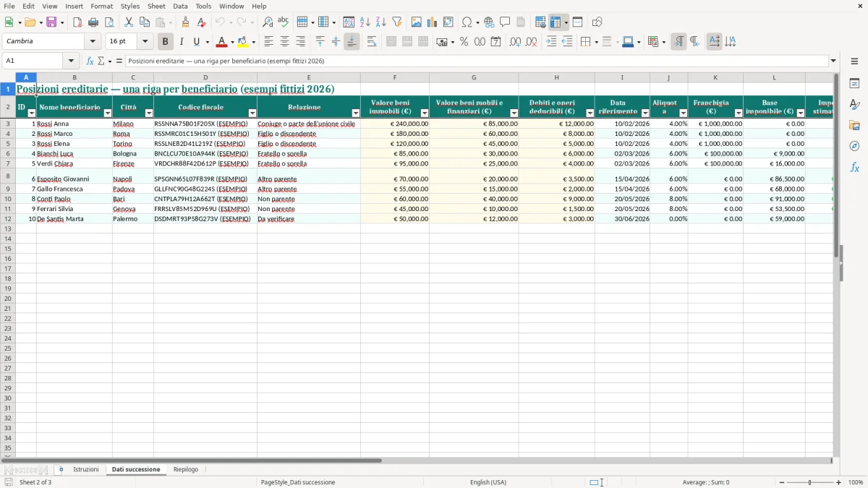The height and width of the screenshot is (488, 868).
Task: Toggle Right-To-Left paragraph direction
Action: pos(694,42)
